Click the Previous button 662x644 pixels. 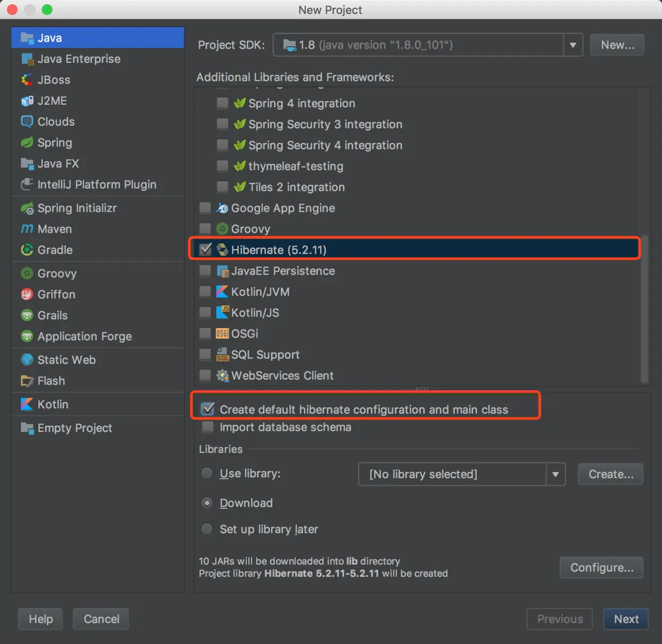point(559,619)
